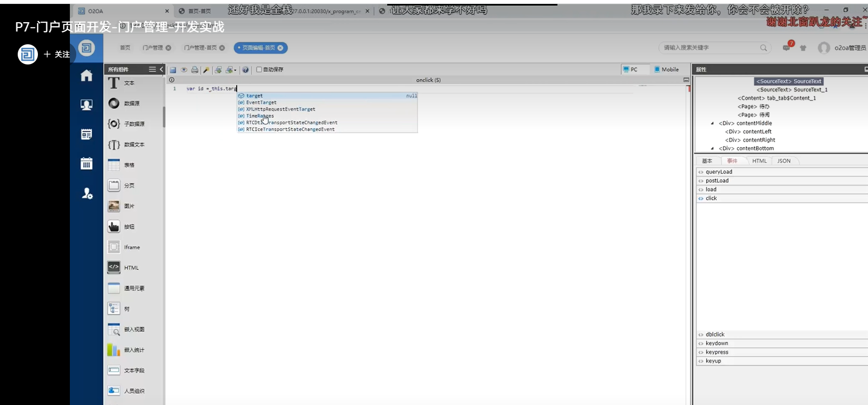Open the 基本 properties tab
Viewport: 868px width, 405px height.
[707, 161]
